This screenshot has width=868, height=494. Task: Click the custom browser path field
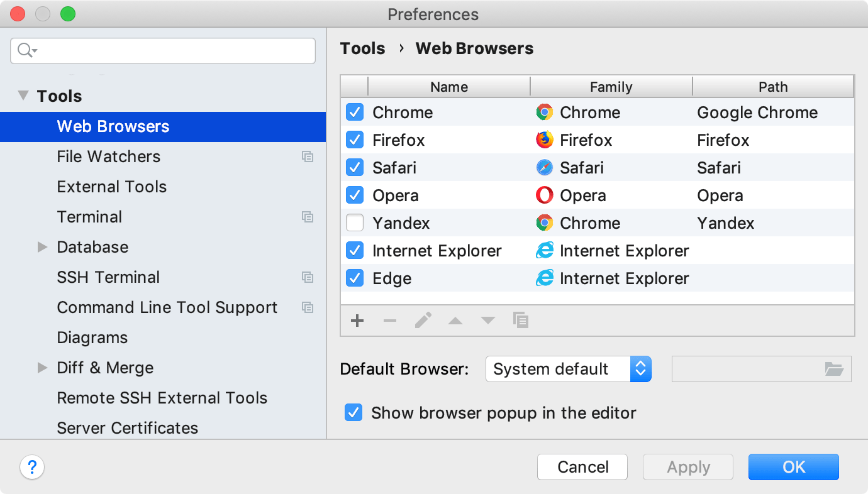pyautogui.click(x=761, y=369)
